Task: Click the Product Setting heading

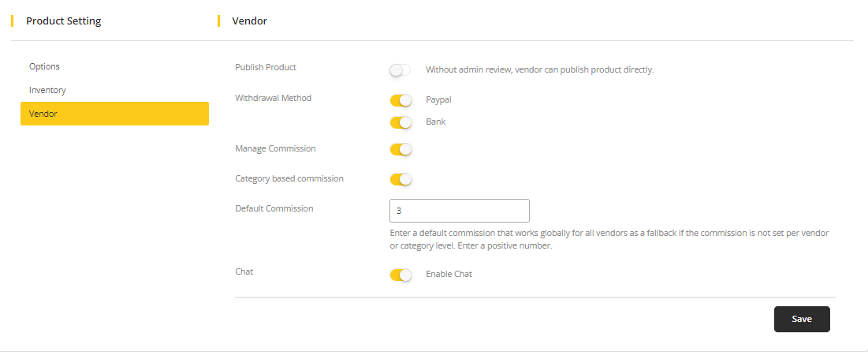Action: (63, 21)
